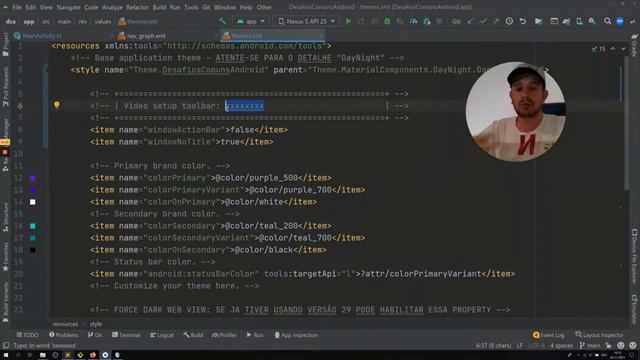Click the Windows Start button
This screenshot has width=640, height=360.
point(6,355)
